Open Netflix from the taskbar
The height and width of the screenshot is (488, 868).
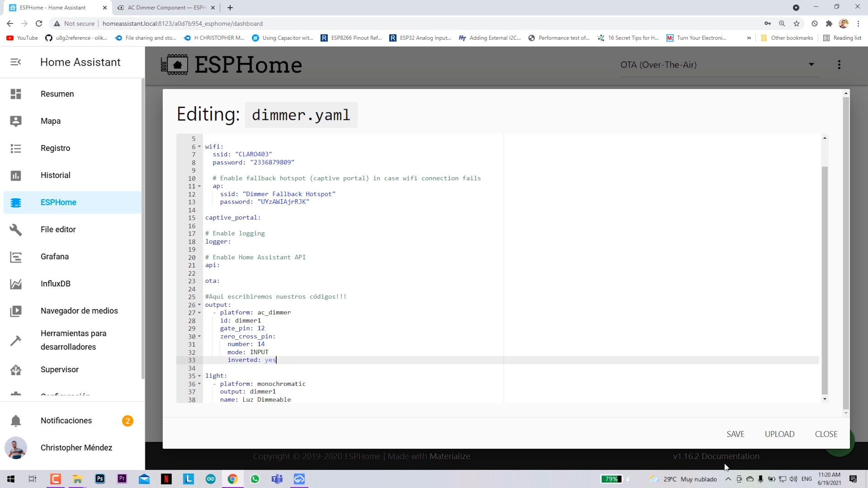(x=166, y=479)
